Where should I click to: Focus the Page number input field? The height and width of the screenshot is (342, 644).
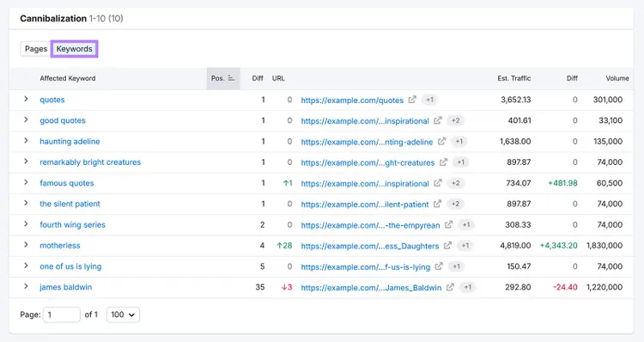pyautogui.click(x=62, y=315)
